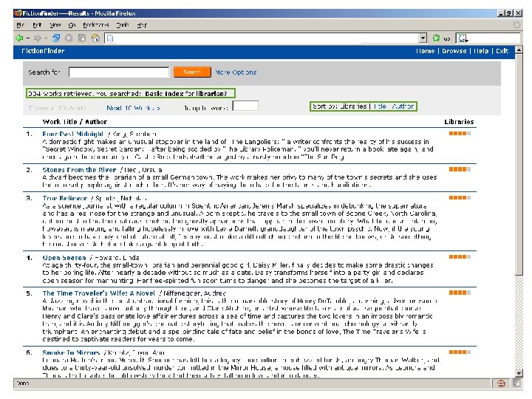Click the popup blocked status bar icon

501,383
